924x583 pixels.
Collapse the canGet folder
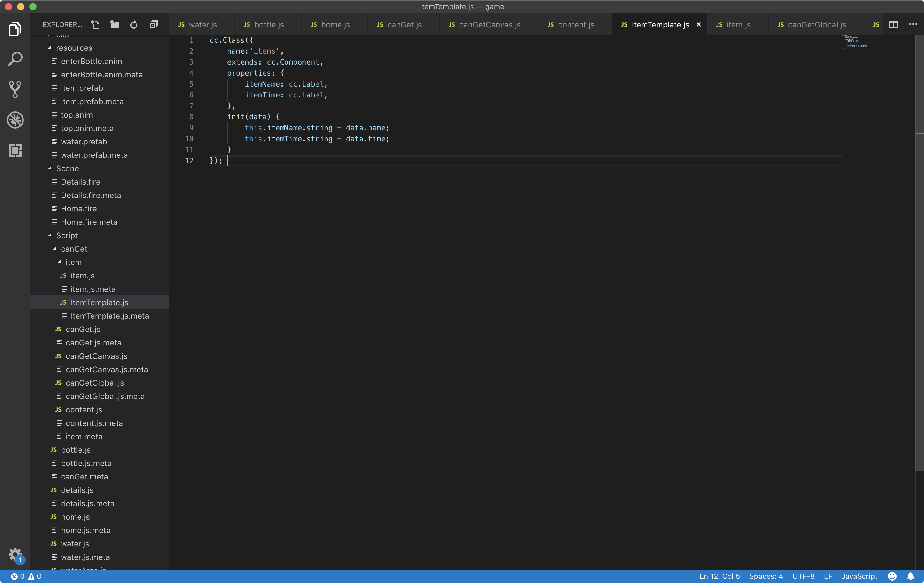(x=55, y=249)
